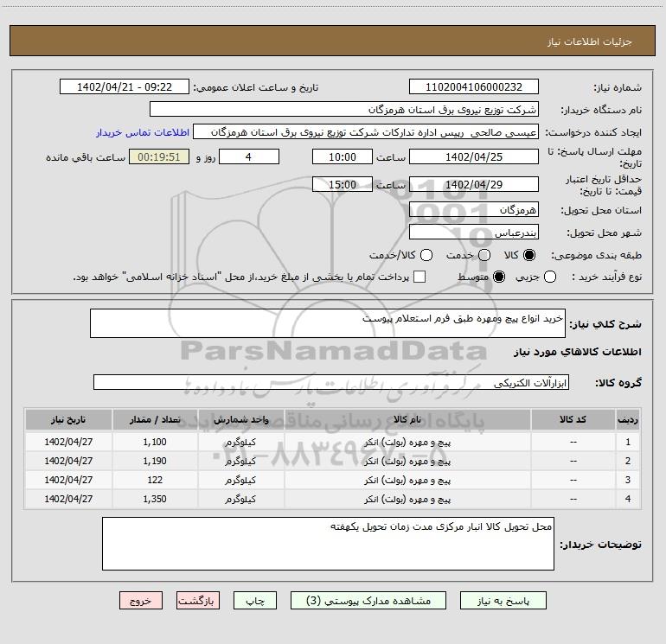
Task: Click item name in row 4
Action: (x=407, y=500)
